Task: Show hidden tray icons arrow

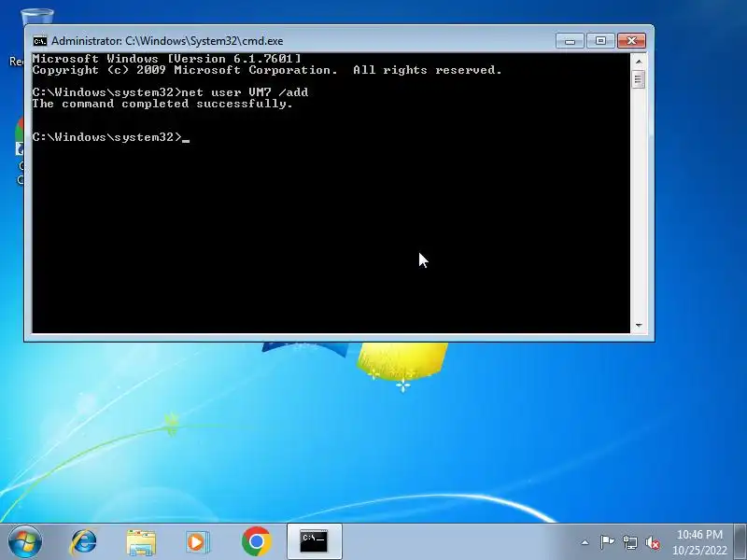Action: 585,542
